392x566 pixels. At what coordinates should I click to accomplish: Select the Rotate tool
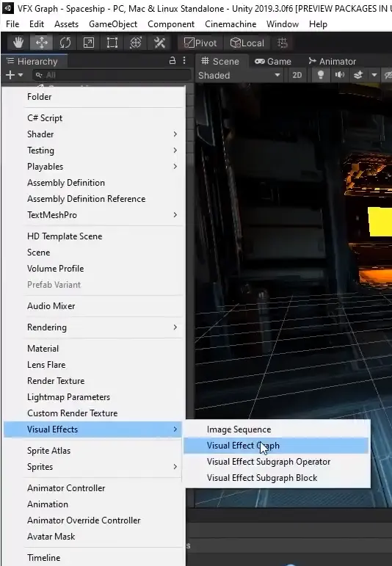tap(65, 43)
